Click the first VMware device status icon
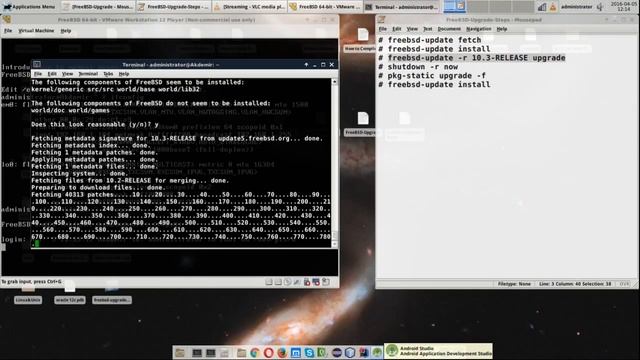640x360 pixels. [x=269, y=282]
